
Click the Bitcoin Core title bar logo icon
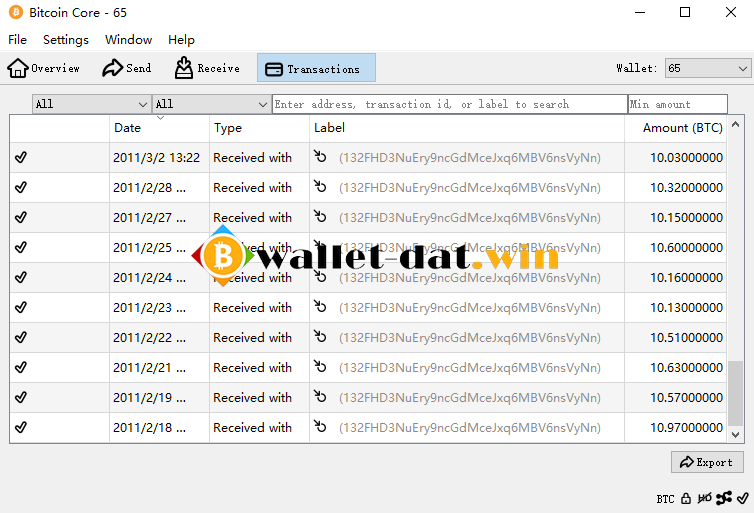tap(16, 12)
